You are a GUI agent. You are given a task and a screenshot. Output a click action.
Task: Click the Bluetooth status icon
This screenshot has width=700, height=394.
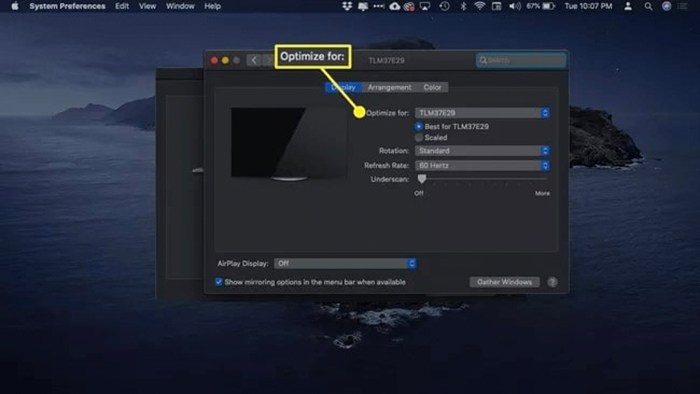point(463,6)
